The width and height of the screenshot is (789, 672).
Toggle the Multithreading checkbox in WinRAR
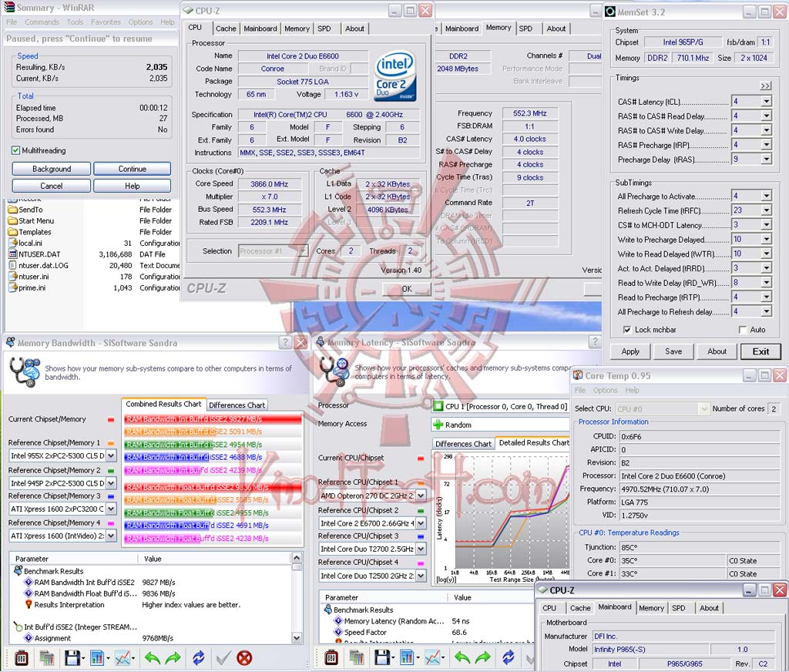click(x=15, y=150)
